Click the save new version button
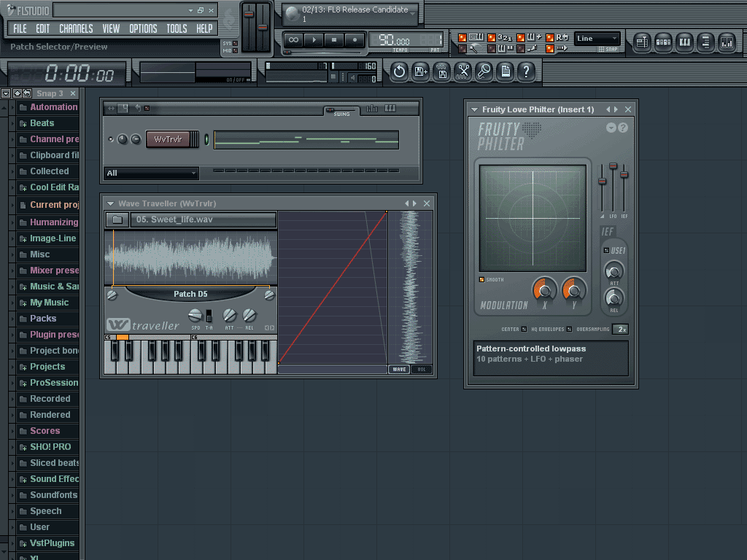Screen dimensions: 747x560 pyautogui.click(x=420, y=72)
